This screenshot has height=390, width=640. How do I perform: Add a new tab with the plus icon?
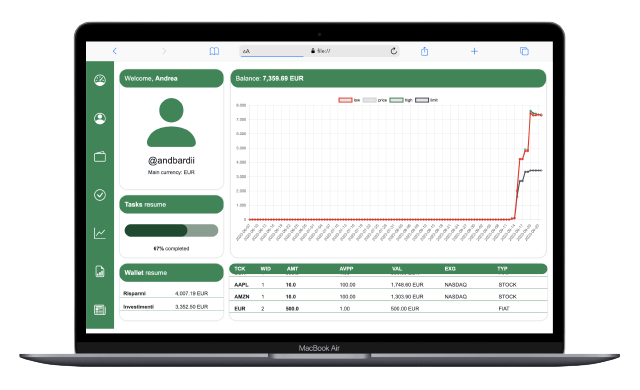pyautogui.click(x=474, y=51)
